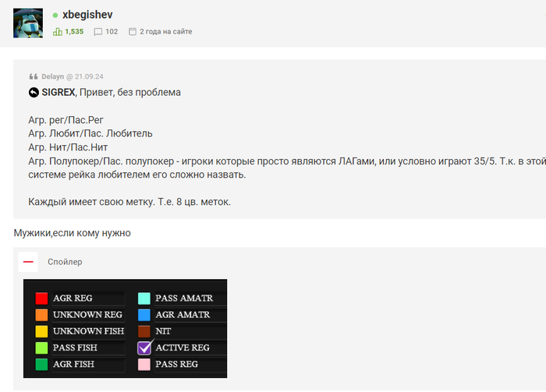Select the blue AGR AMATR swatch
The width and height of the screenshot is (546, 392).
pyautogui.click(x=144, y=314)
